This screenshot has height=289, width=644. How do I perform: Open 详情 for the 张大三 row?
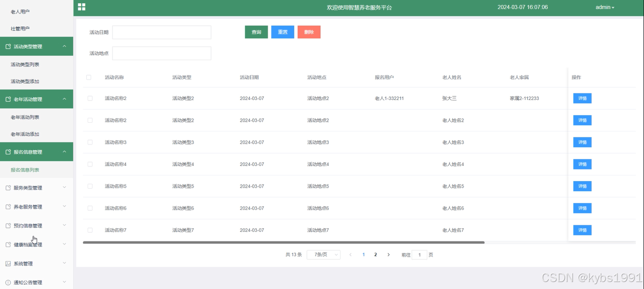click(x=582, y=98)
